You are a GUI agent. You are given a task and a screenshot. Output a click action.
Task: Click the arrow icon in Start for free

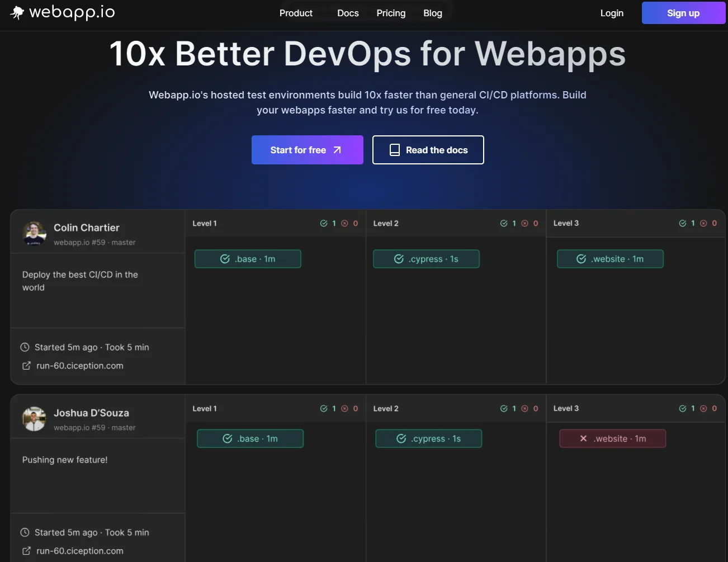pyautogui.click(x=337, y=150)
